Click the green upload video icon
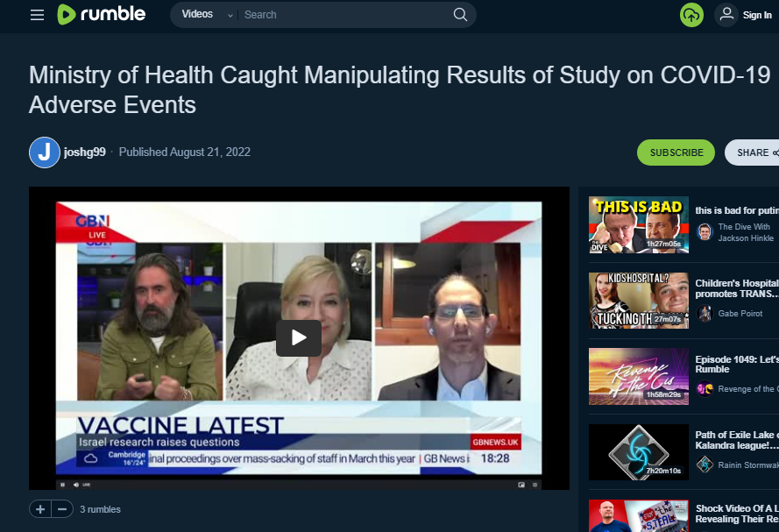 click(x=691, y=16)
